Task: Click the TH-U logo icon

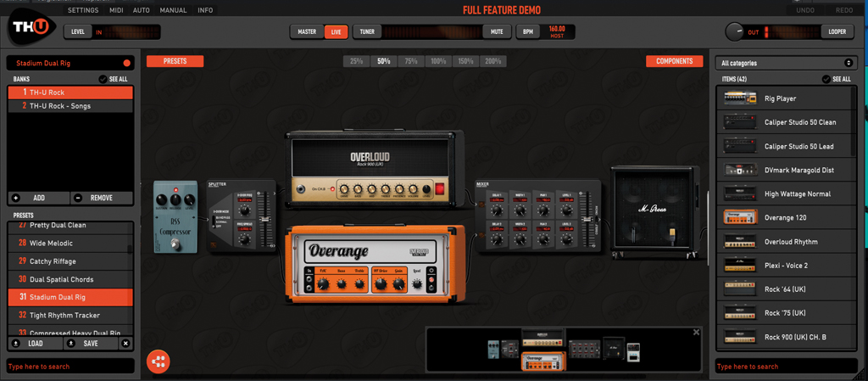Action: coord(31,27)
